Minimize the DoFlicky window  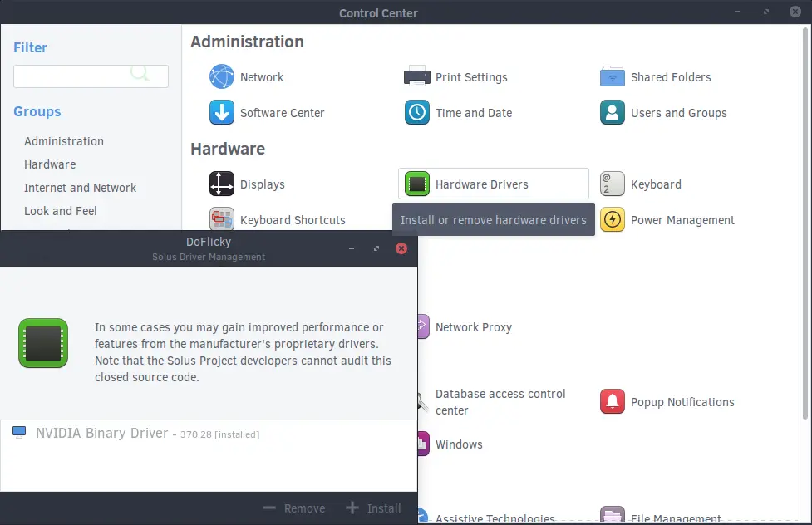[x=352, y=248]
